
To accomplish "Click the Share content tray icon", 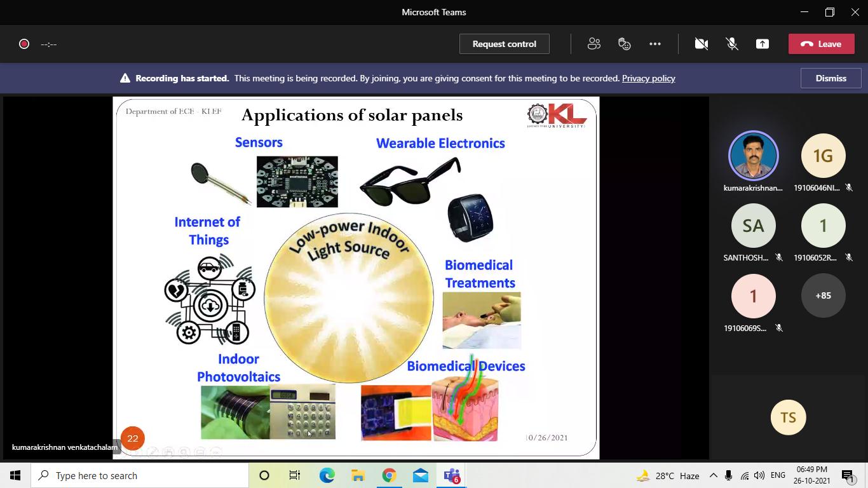I will click(x=763, y=44).
